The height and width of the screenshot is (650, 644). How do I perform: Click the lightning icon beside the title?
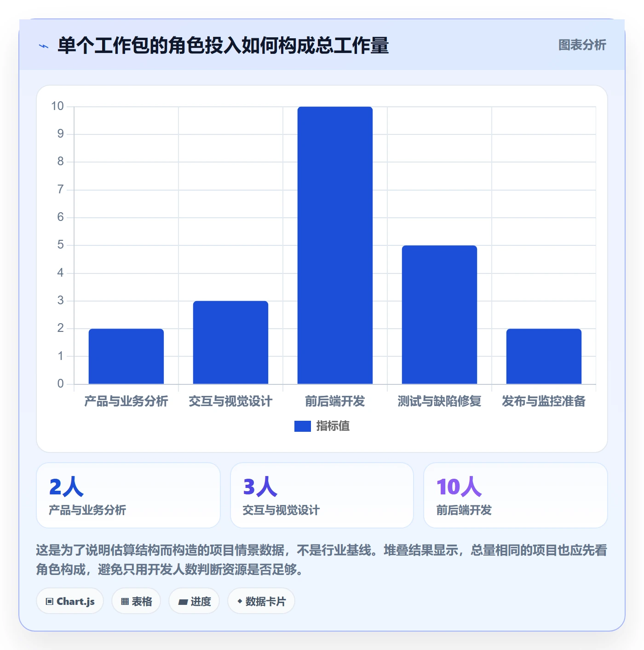click(44, 46)
